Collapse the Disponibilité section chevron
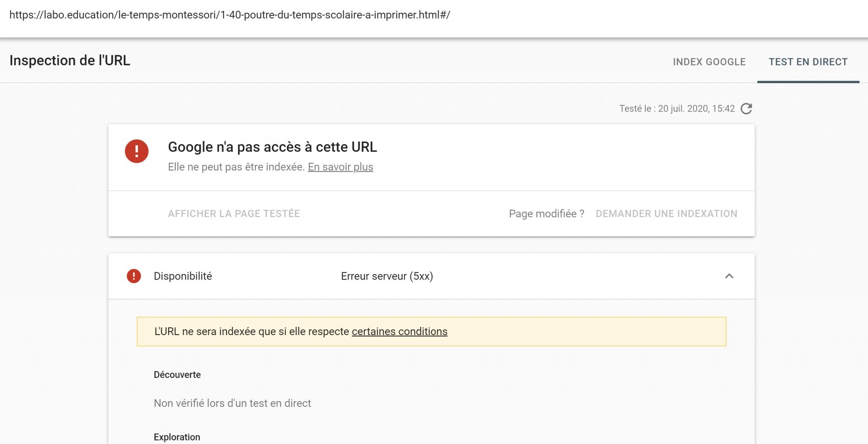868x444 pixels. [729, 276]
